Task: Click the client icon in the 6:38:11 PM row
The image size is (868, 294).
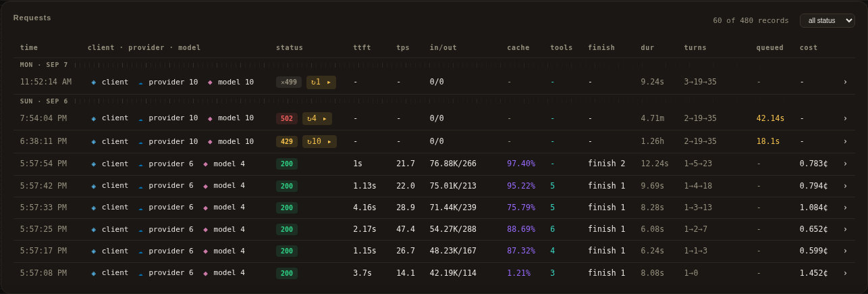Action: click(x=94, y=142)
